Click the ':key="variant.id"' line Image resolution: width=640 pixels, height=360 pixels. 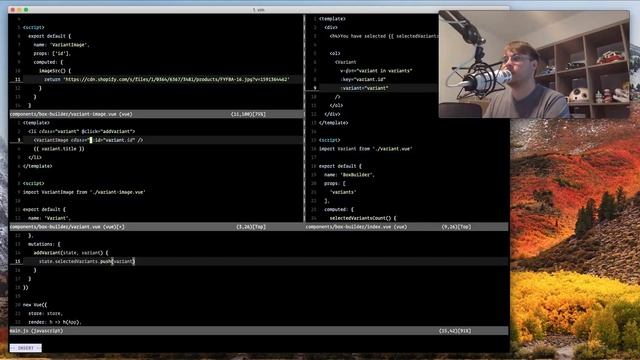(x=363, y=79)
